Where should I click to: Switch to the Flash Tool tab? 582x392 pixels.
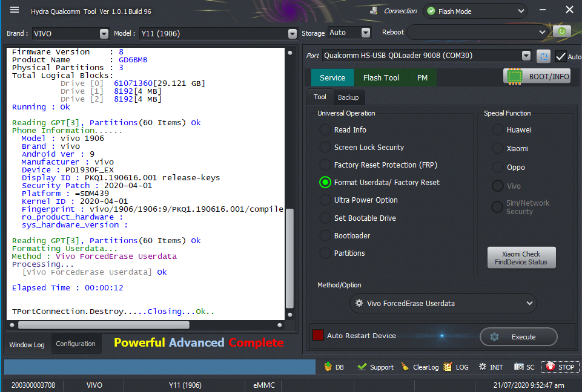click(381, 77)
